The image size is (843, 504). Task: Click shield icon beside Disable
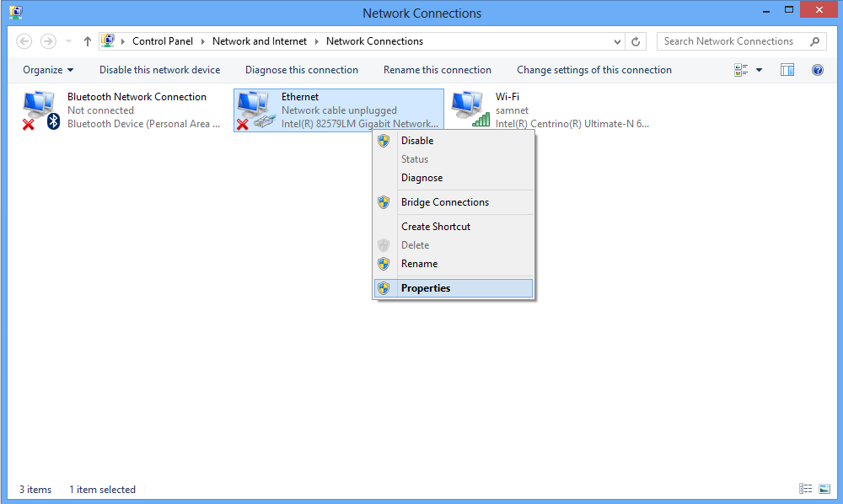pos(384,141)
